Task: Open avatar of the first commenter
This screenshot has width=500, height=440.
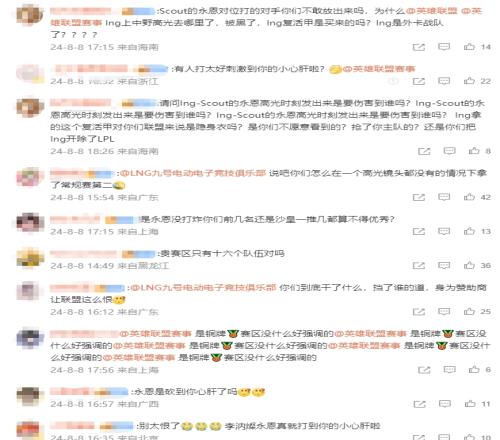Action: (29, 16)
